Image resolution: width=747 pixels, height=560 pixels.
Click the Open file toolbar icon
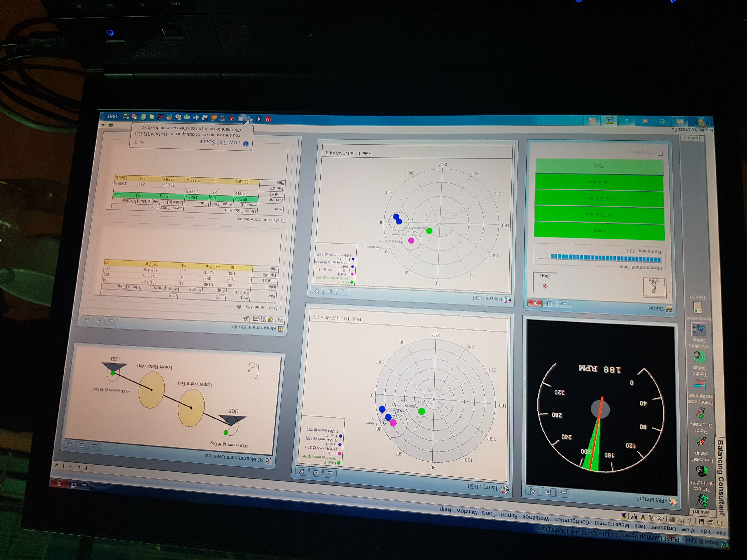click(x=711, y=522)
